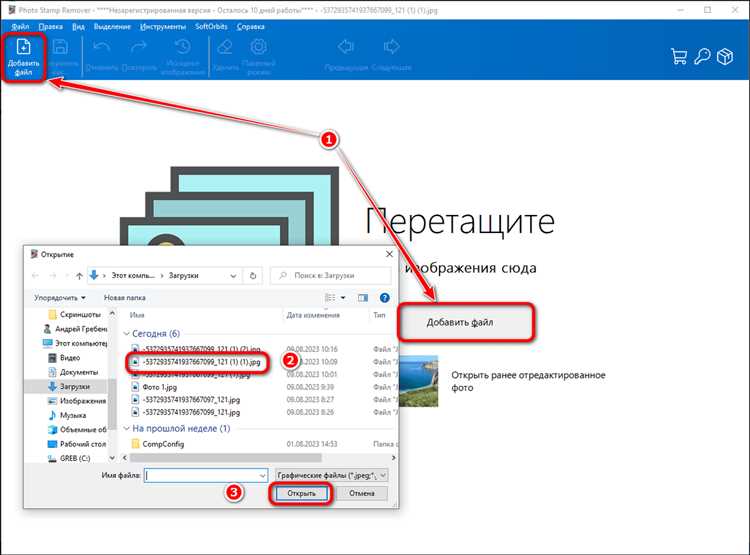This screenshot has height=555, width=750.
Task: Select the file Фото 1.jpg
Action: pyautogui.click(x=154, y=387)
